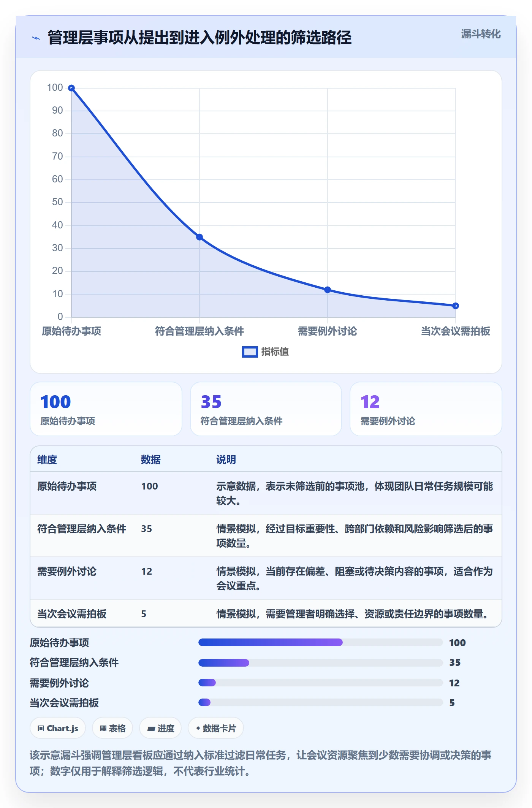The image size is (532, 808).
Task: Open the Chart.js tag chip
Action: coord(58,728)
